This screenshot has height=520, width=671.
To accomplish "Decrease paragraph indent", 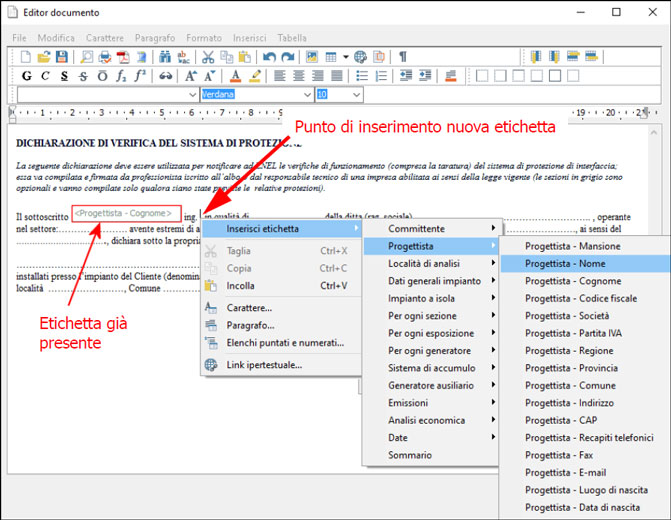I will pos(405,76).
